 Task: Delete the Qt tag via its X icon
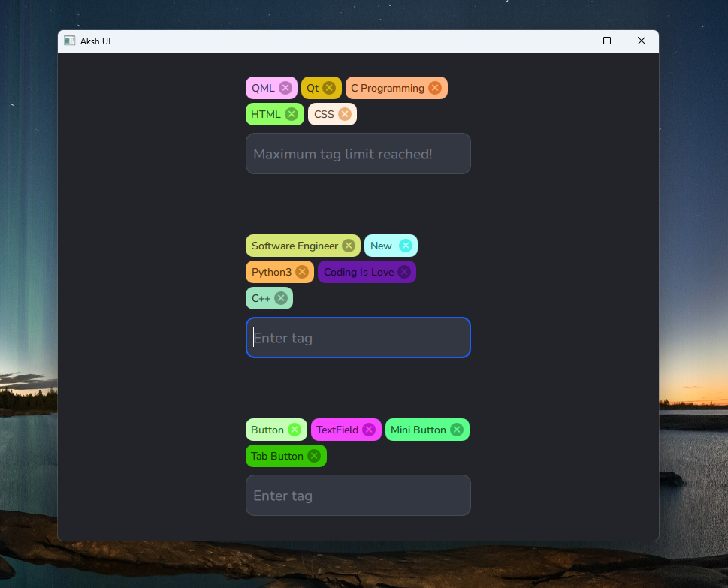click(x=329, y=88)
